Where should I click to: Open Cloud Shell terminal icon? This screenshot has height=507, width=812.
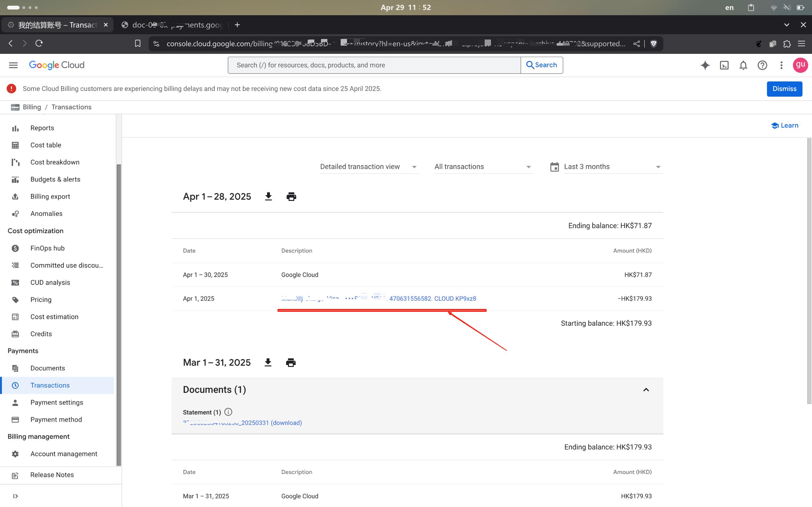[x=724, y=65]
